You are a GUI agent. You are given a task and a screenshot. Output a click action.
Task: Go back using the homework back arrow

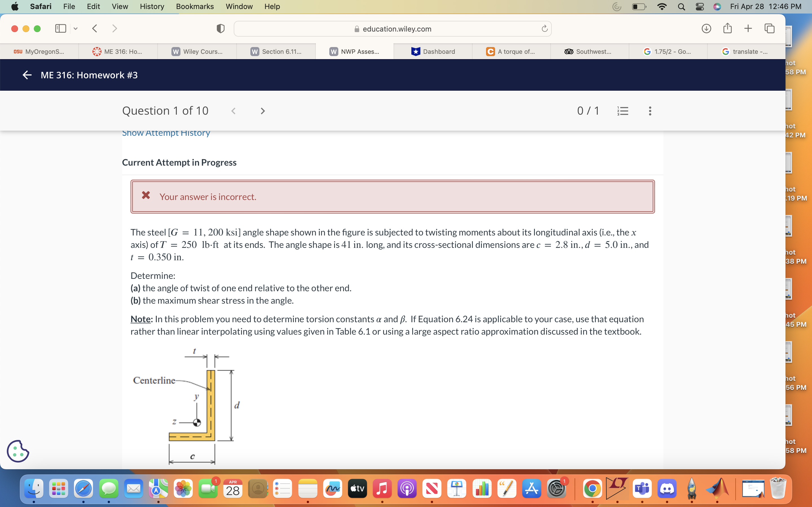[x=27, y=75]
